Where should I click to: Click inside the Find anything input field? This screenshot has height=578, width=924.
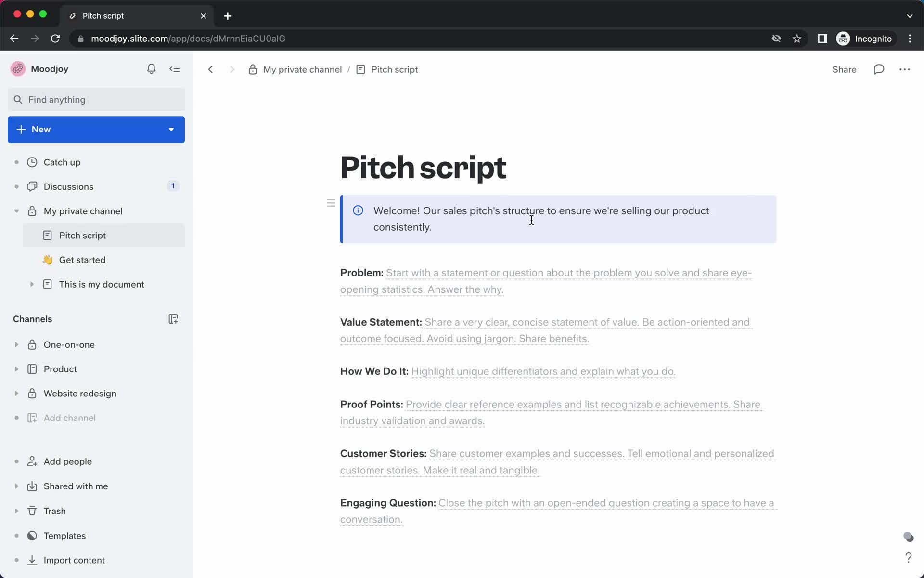point(96,99)
